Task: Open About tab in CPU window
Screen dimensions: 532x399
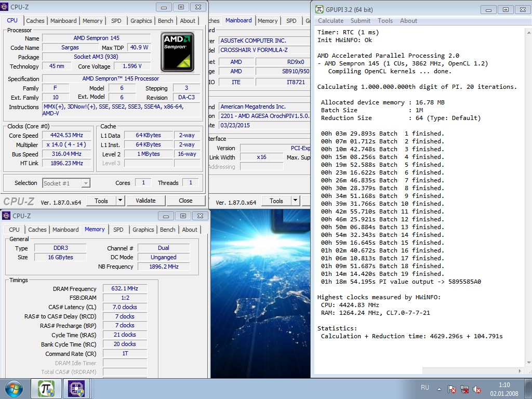Action: 188,21
